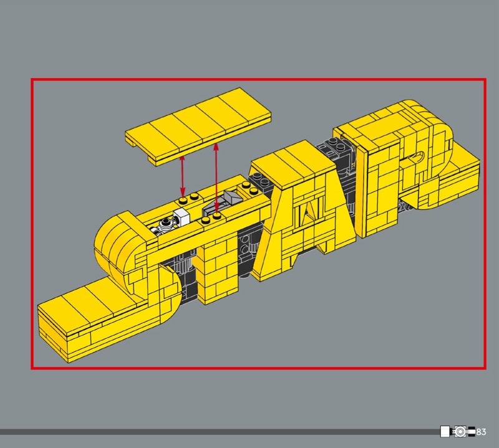
Task: Click the longer right red placement arrow
Action: point(216,177)
